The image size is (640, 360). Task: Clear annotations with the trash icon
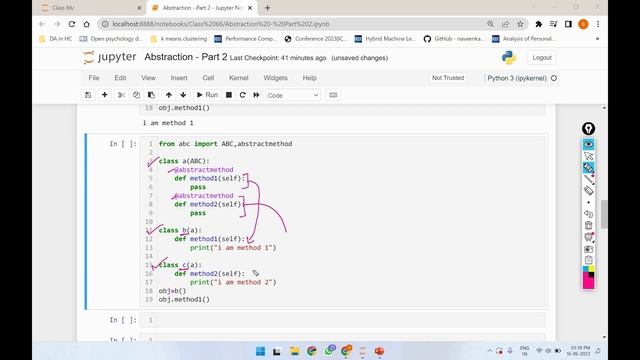click(x=588, y=225)
